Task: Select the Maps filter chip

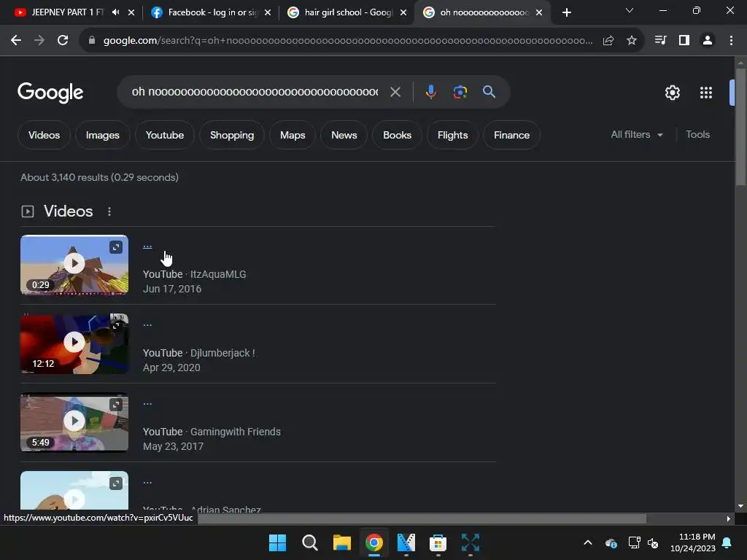Action: coord(293,135)
